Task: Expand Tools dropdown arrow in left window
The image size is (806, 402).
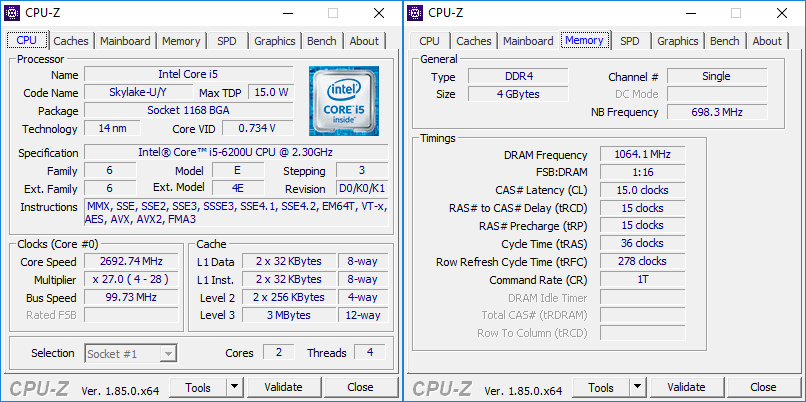Action: [234, 387]
